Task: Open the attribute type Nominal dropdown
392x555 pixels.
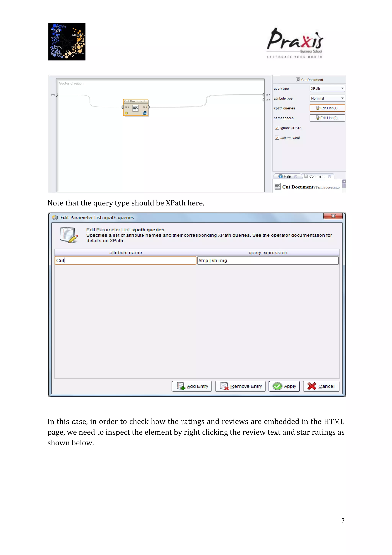Action: point(327,98)
